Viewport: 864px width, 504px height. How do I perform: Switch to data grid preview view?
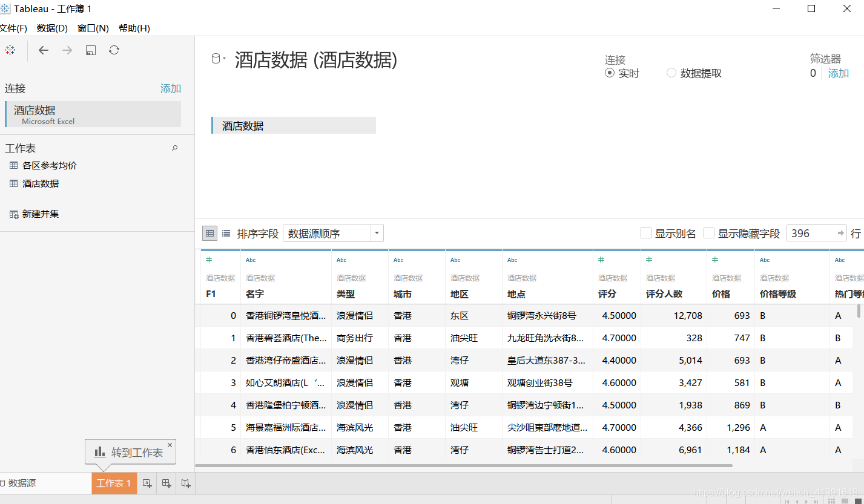coord(209,233)
